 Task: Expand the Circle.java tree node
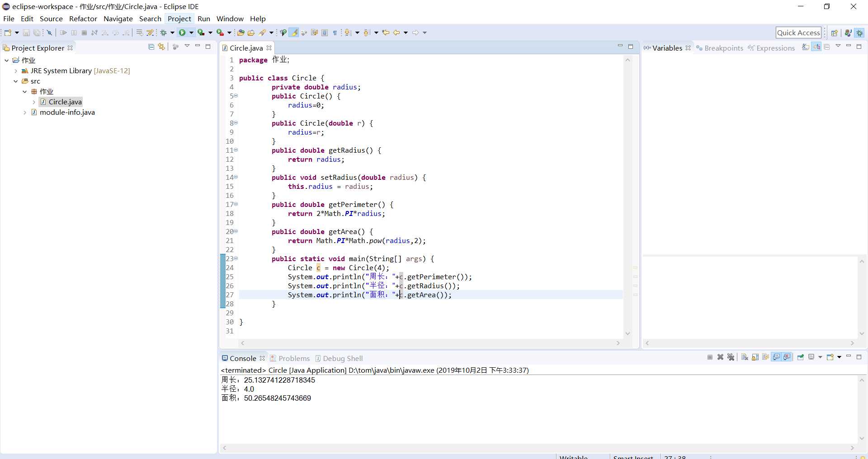(x=34, y=102)
